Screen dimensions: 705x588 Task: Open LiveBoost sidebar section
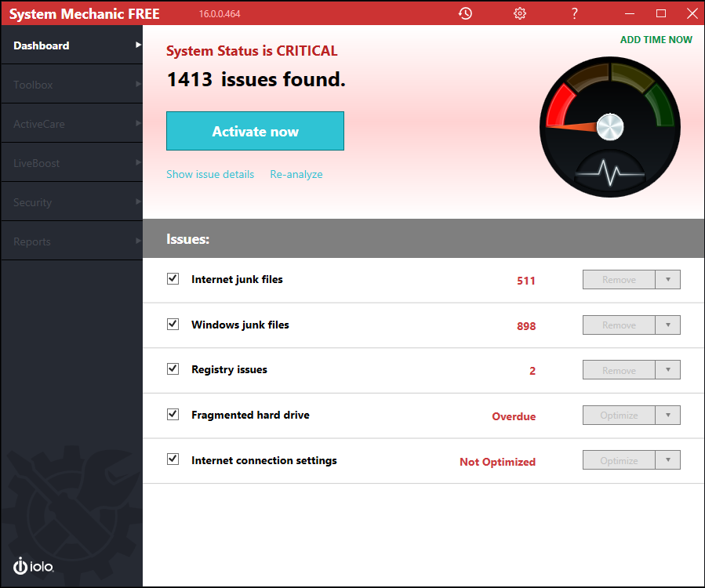72,162
